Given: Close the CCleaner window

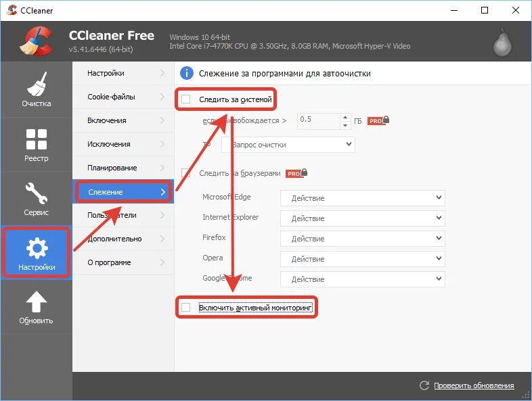Looking at the screenshot, I should pos(515,10).
